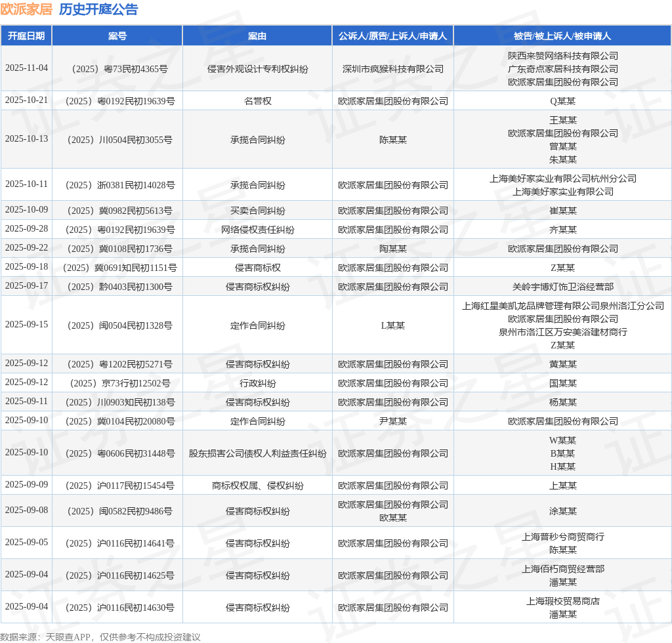This screenshot has height=643, width=672.
Task: Click date cell 2025-11-04
Action: tap(26, 68)
